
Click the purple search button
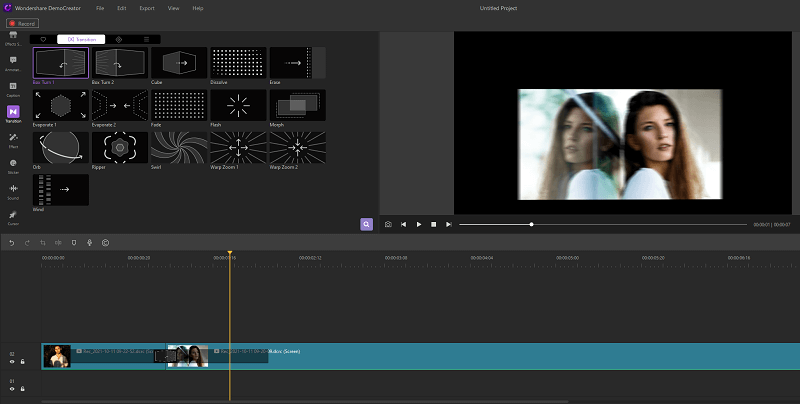tap(366, 224)
